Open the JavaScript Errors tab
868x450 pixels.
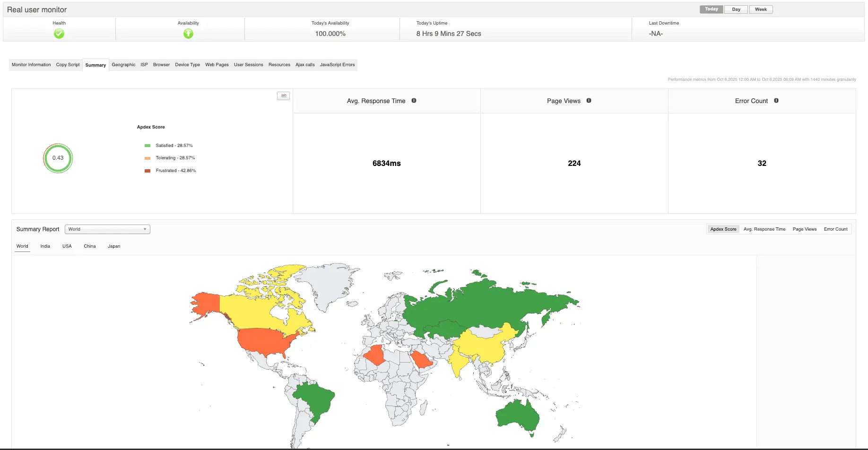tap(337, 64)
